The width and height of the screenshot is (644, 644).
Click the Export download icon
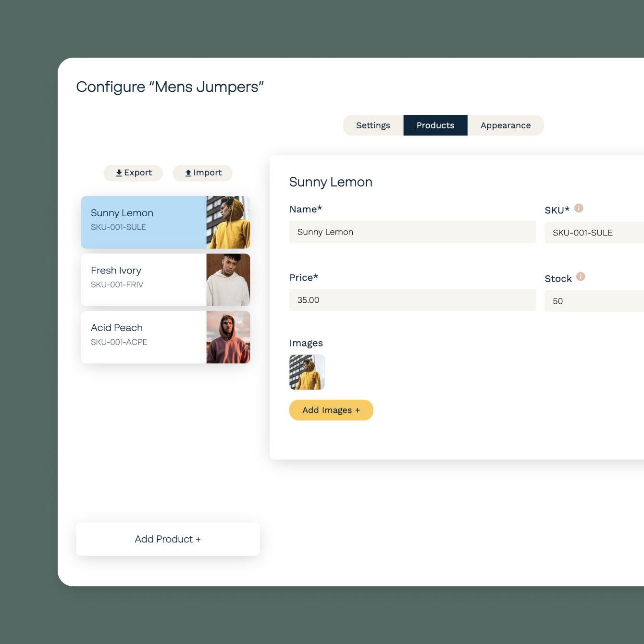pos(119,173)
